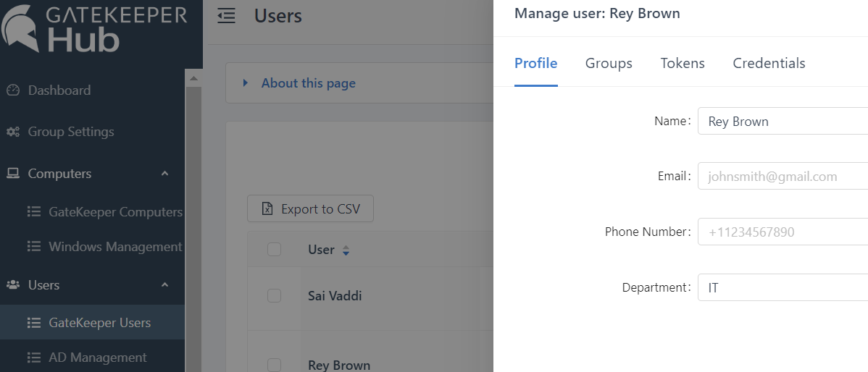The width and height of the screenshot is (868, 372).
Task: Open GateKeeper Computers in sidebar
Action: coord(114,212)
